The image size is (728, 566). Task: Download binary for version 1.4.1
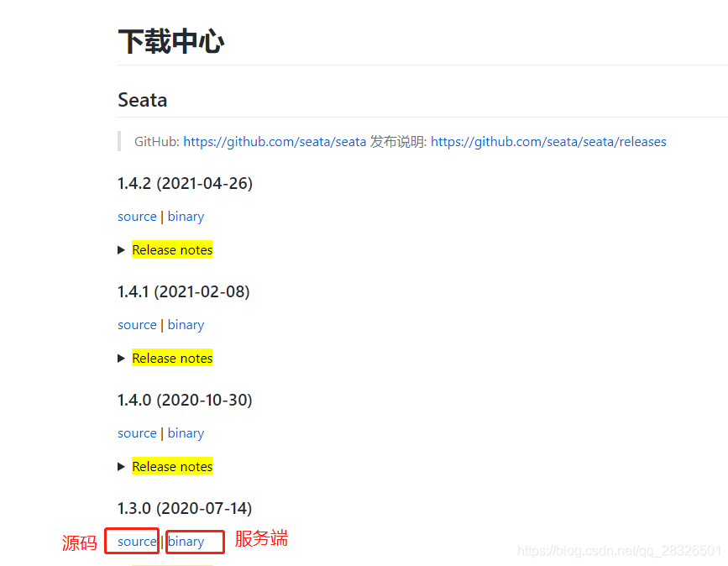186,325
